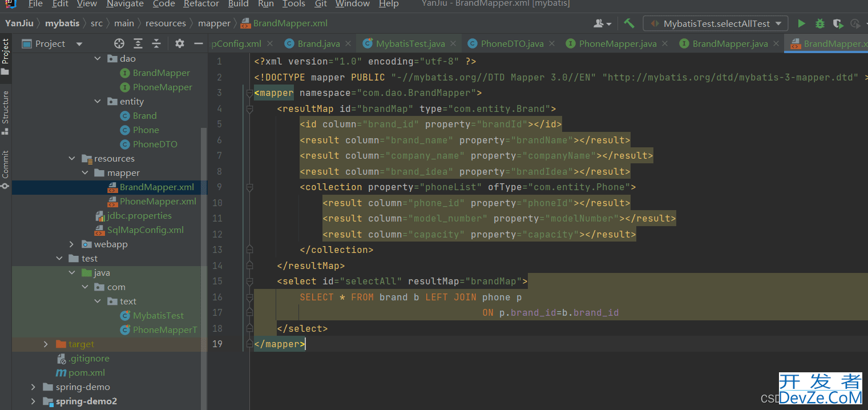Image resolution: width=868 pixels, height=410 pixels.
Task: Run with coverage shield icon
Action: [838, 23]
